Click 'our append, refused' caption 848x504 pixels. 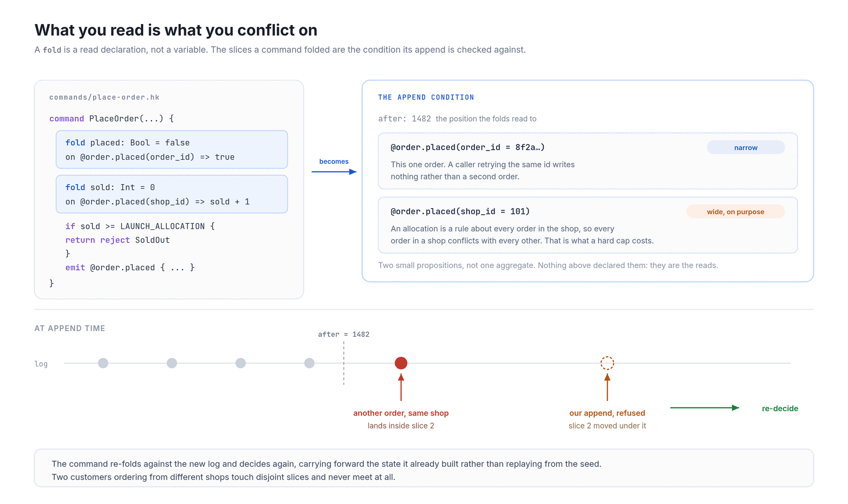coord(607,413)
